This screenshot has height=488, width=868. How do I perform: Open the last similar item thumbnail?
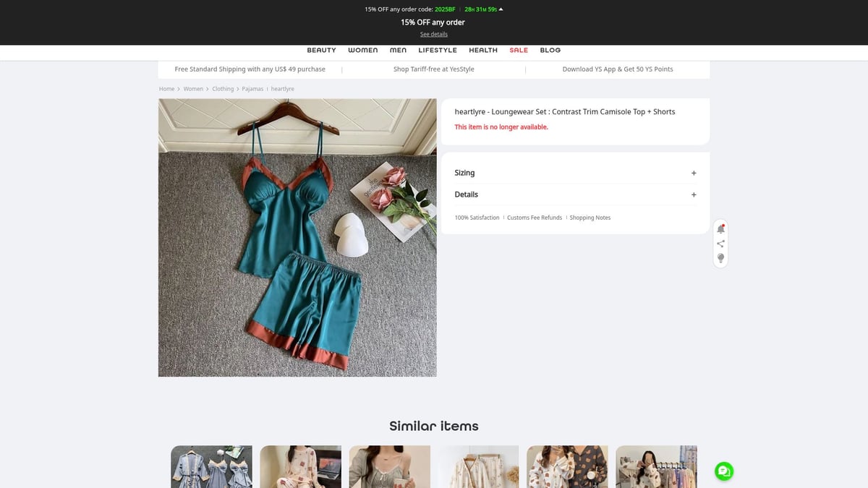coord(656,466)
